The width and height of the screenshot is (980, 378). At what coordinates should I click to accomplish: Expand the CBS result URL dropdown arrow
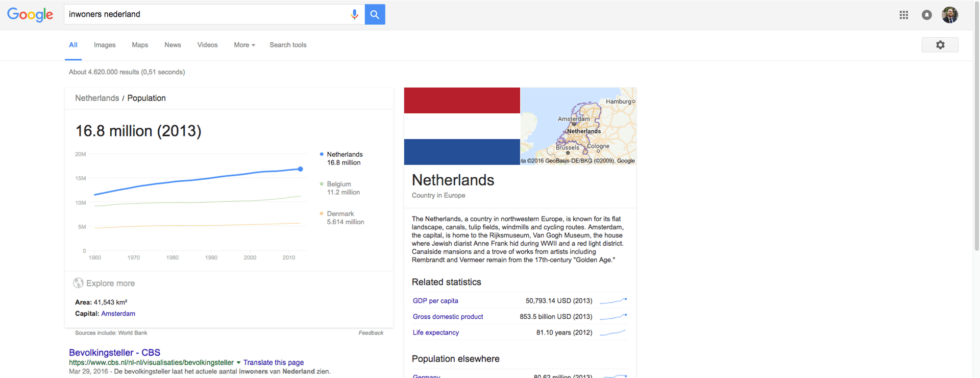point(238,363)
